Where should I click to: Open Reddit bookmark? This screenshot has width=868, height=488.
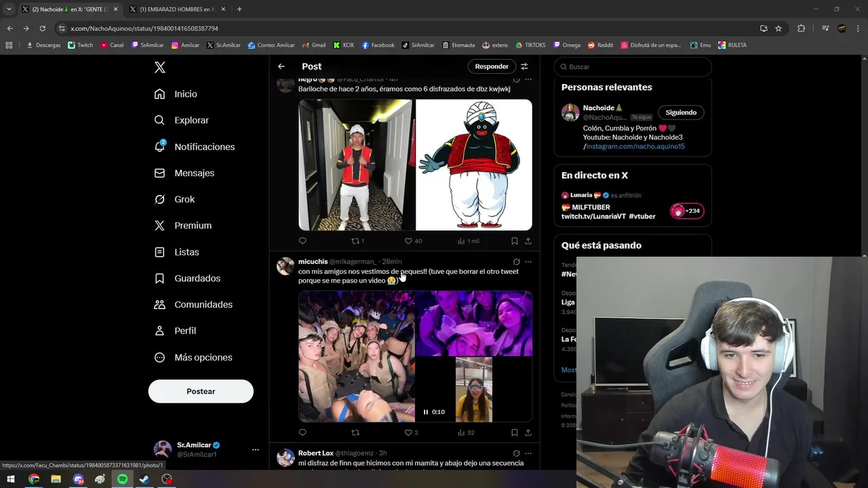click(x=601, y=45)
